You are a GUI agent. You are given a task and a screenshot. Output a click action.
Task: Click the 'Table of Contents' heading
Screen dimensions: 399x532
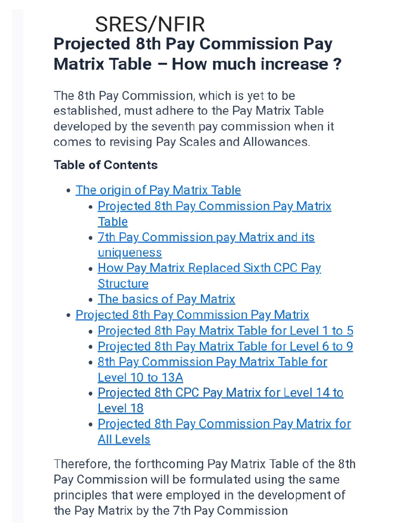[105, 165]
